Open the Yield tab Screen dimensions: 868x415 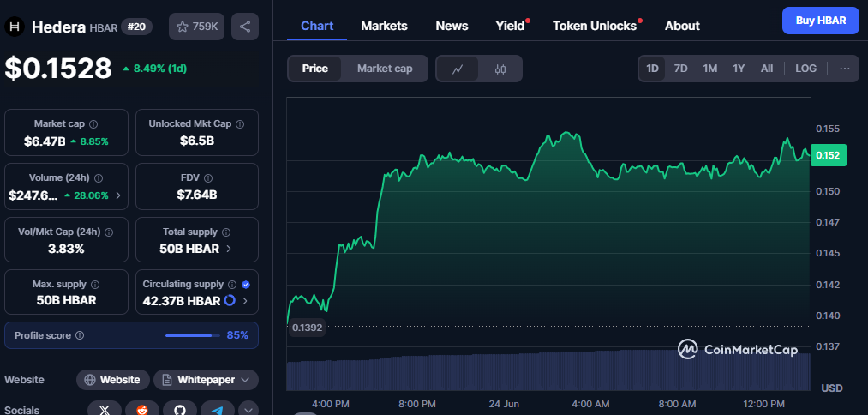pos(511,26)
